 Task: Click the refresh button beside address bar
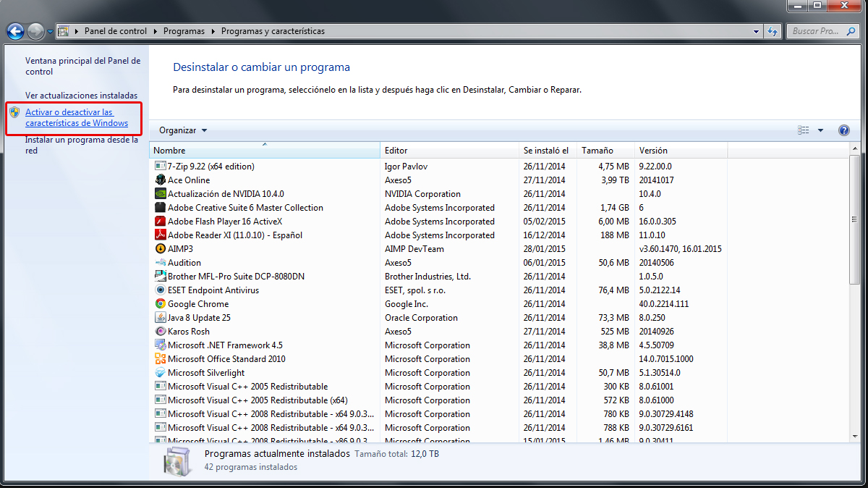click(773, 31)
